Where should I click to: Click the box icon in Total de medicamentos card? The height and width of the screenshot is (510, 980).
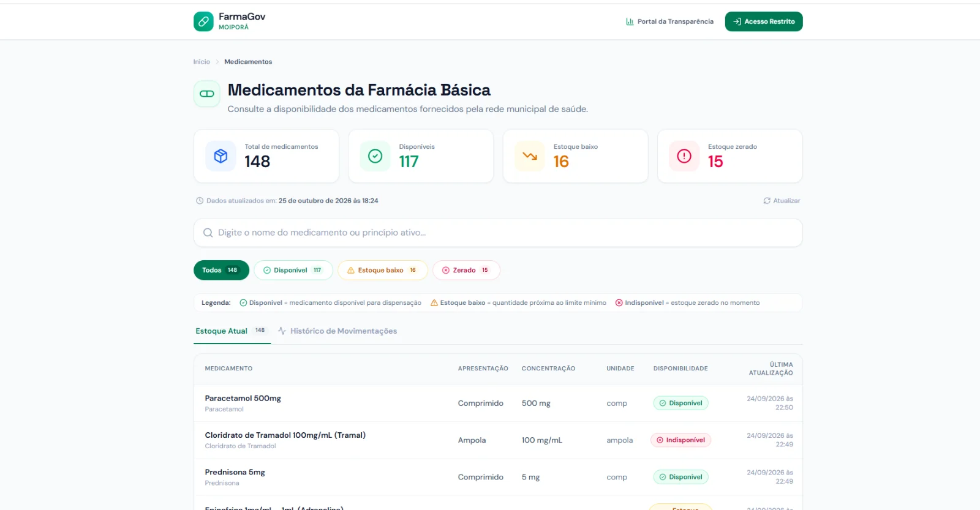(x=221, y=156)
